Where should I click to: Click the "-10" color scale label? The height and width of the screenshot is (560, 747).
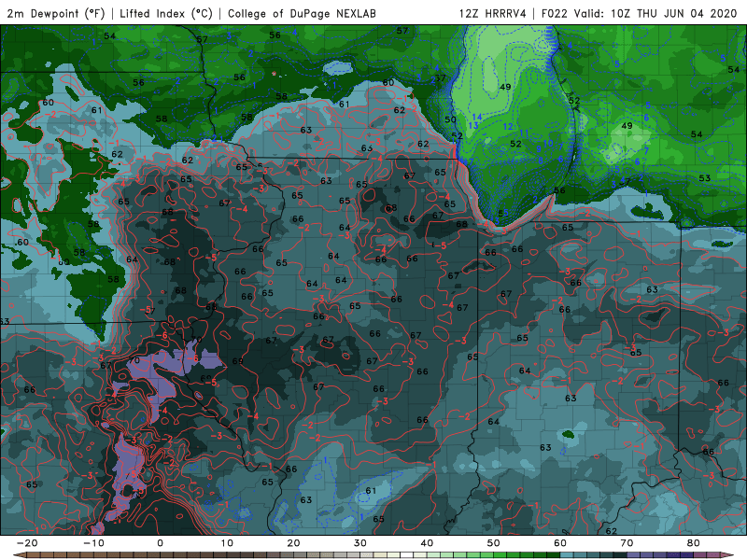[93, 543]
